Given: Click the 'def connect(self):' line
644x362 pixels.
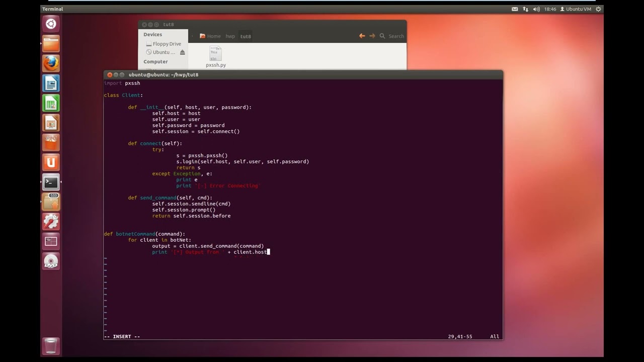Looking at the screenshot, I should [x=155, y=143].
